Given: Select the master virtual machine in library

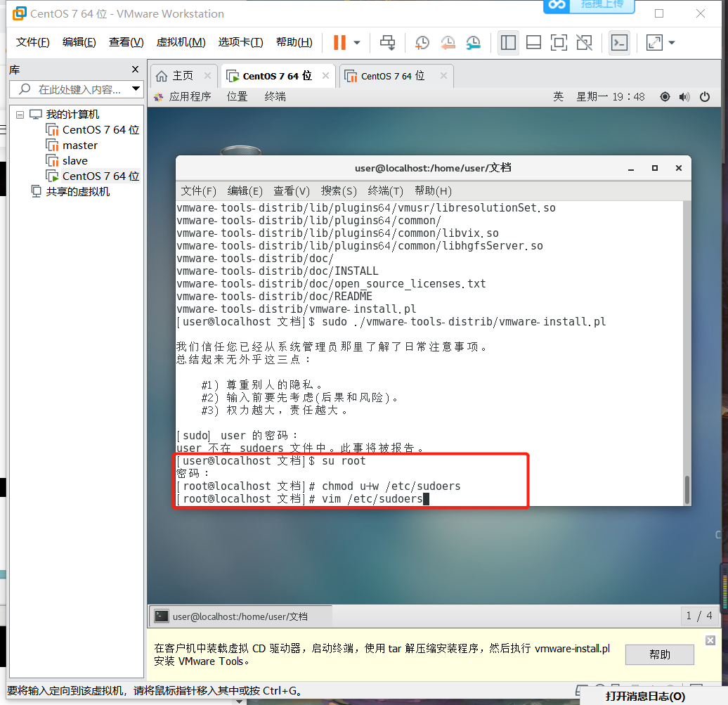Looking at the screenshot, I should [x=79, y=145].
